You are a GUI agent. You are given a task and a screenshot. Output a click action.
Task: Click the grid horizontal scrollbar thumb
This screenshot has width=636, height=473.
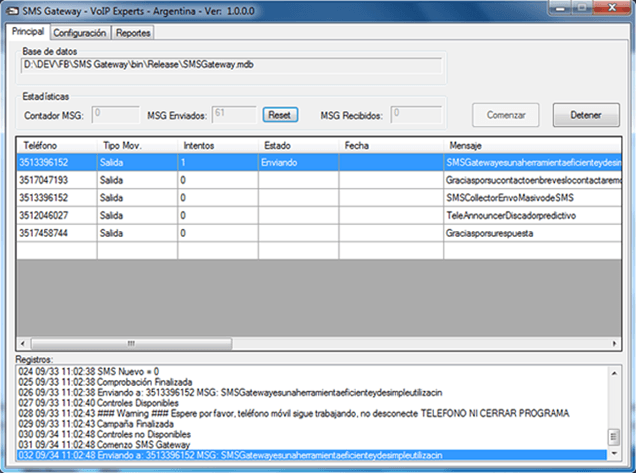131,344
